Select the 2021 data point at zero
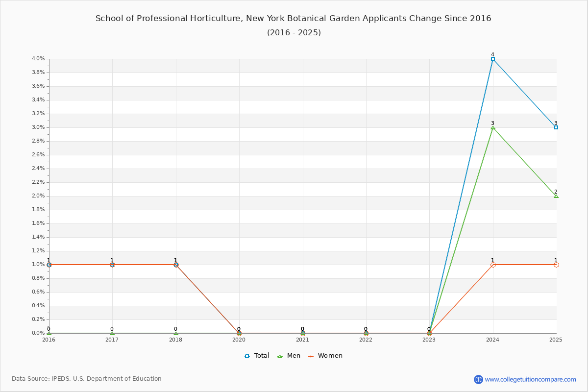The height and width of the screenshot is (392, 588). click(303, 333)
